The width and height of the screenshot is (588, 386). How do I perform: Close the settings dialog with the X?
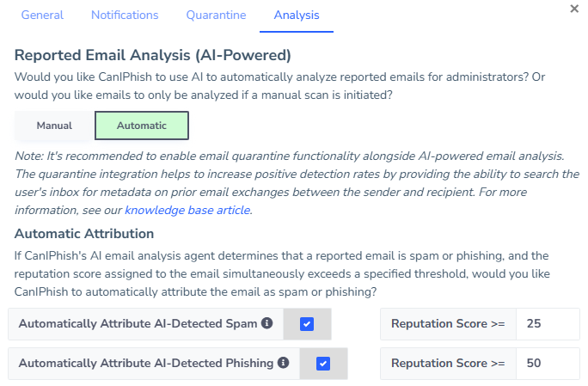click(574, 9)
